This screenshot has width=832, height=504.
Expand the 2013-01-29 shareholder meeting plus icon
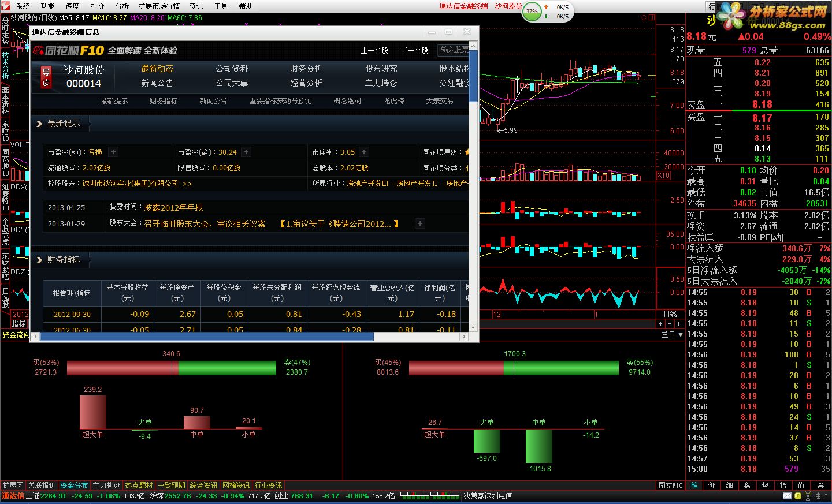(420, 223)
